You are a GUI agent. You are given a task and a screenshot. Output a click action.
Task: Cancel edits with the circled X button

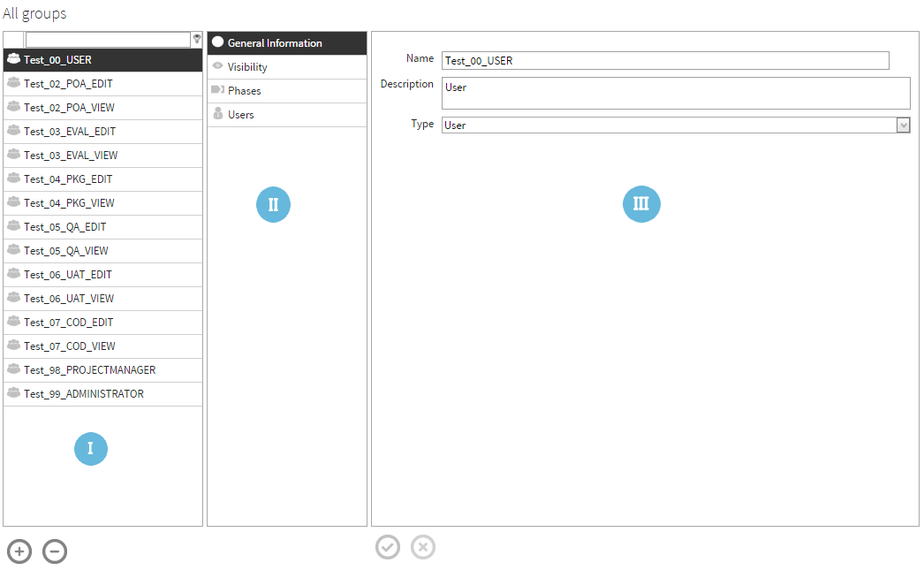(423, 547)
